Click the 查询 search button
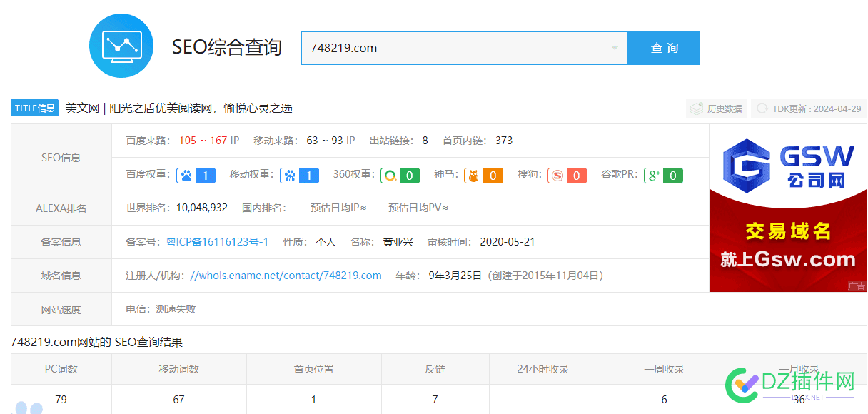The width and height of the screenshot is (868, 414). point(664,48)
